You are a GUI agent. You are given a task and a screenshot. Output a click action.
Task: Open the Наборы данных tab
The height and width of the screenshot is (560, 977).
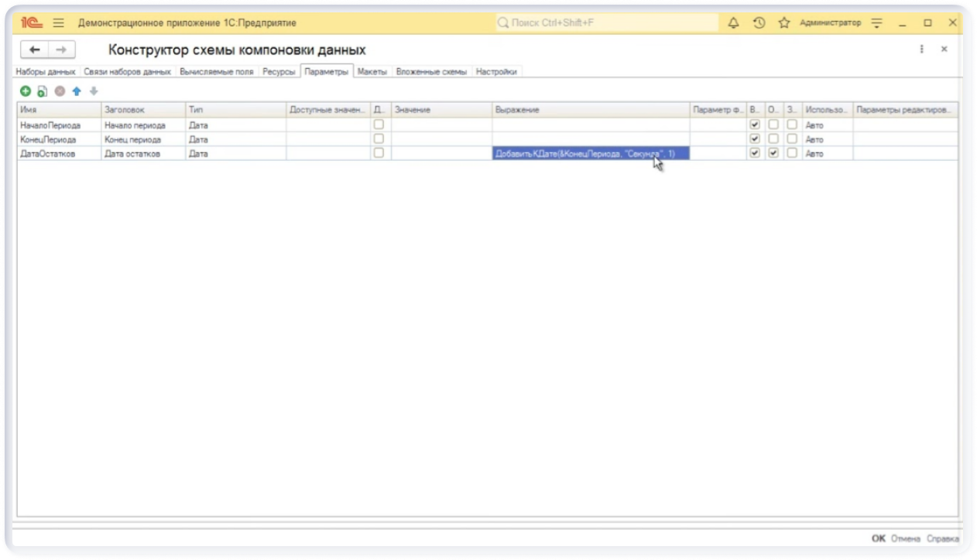pos(46,72)
